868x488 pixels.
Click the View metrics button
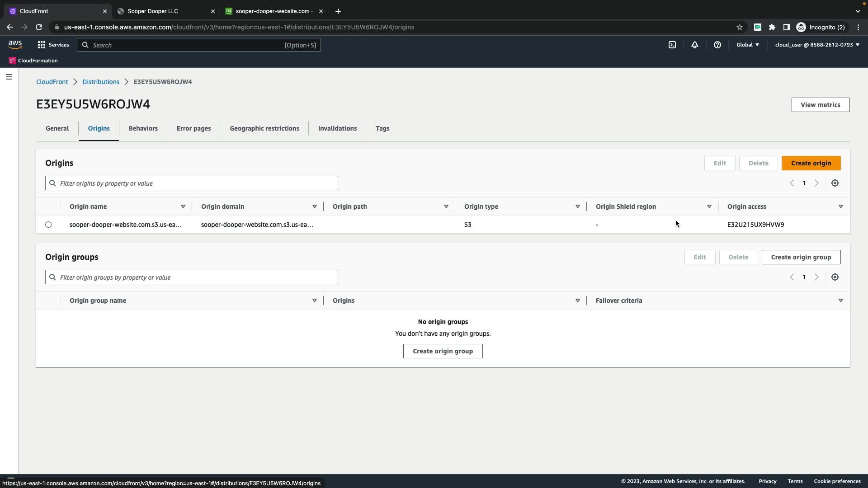point(820,105)
